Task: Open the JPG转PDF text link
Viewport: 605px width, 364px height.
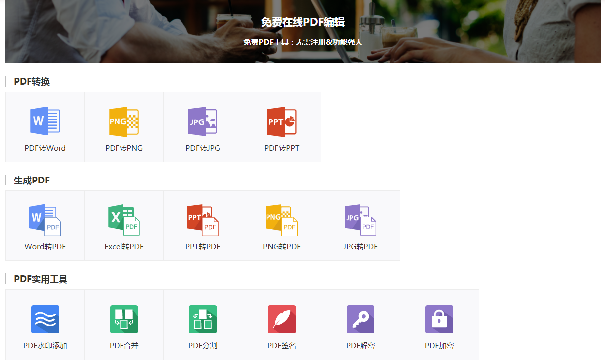Action: coord(361,246)
